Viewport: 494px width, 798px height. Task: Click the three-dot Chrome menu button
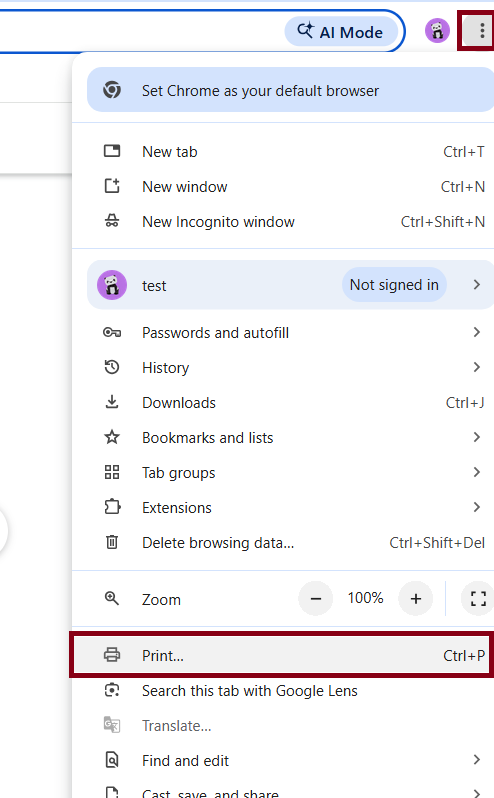tap(481, 31)
